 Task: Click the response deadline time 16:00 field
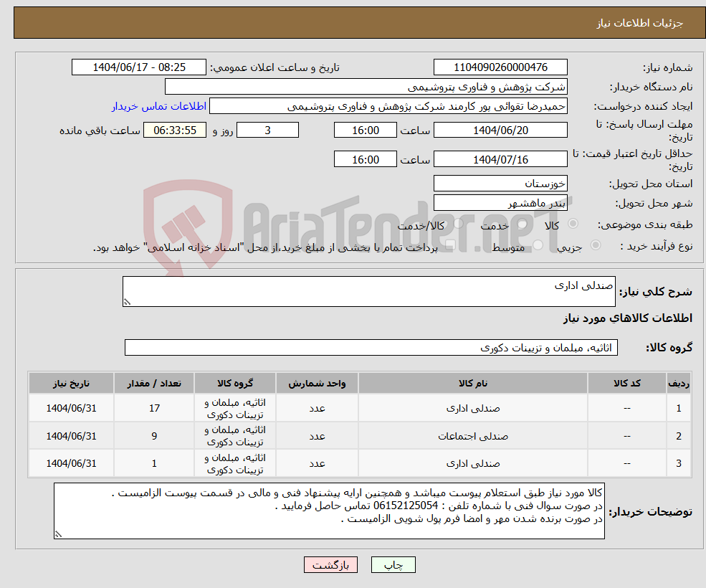click(x=365, y=131)
